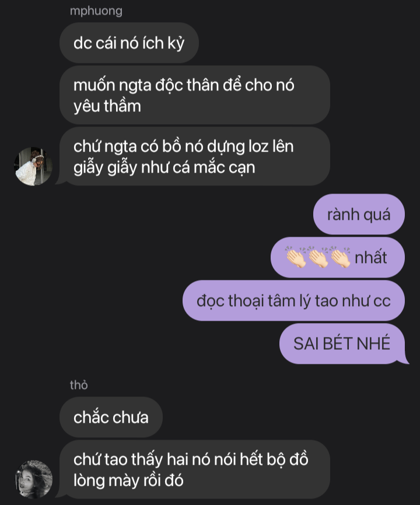Tap the middle clapping hands emoji
Screen dimensions: 420x505
318,257
